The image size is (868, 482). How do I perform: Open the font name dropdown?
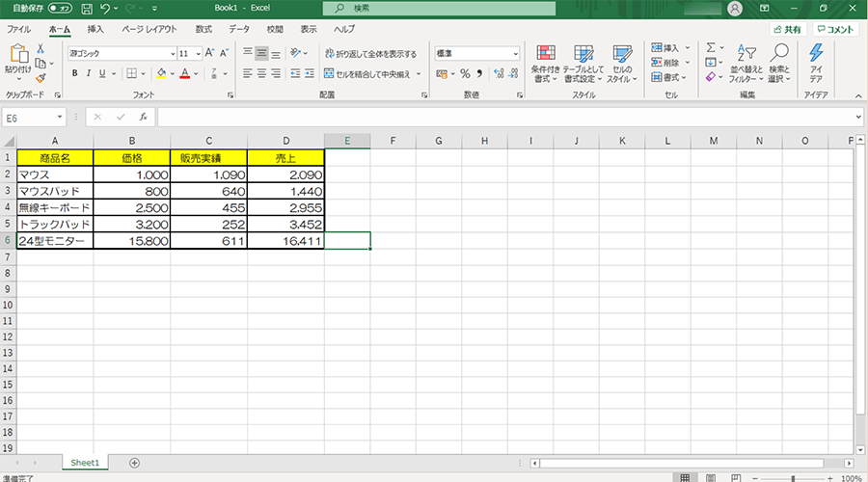pos(173,54)
